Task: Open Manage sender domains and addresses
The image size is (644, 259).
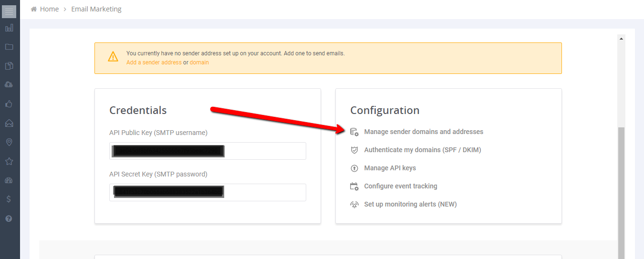Action: (x=423, y=132)
